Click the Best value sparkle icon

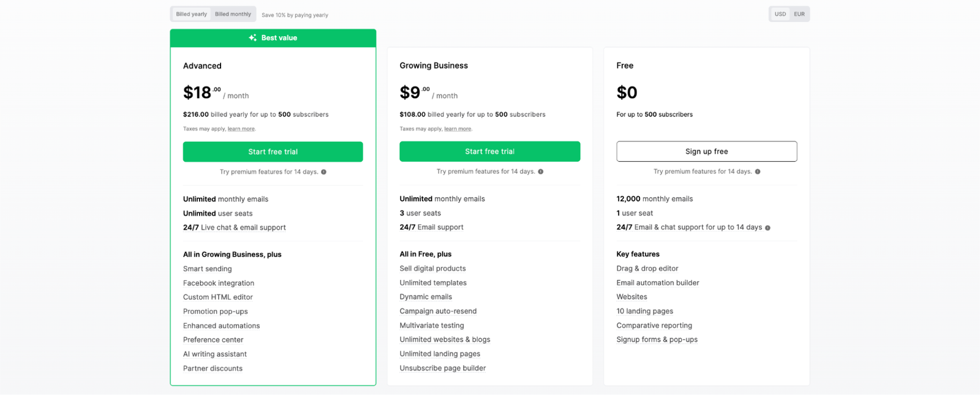tap(252, 38)
